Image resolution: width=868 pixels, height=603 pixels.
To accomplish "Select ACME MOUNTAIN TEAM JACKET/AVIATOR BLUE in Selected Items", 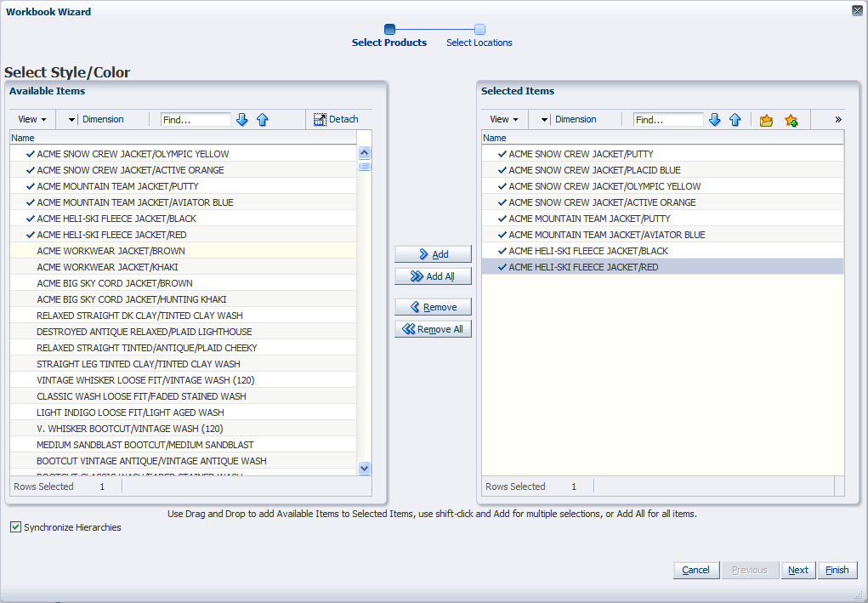I will (x=662, y=235).
